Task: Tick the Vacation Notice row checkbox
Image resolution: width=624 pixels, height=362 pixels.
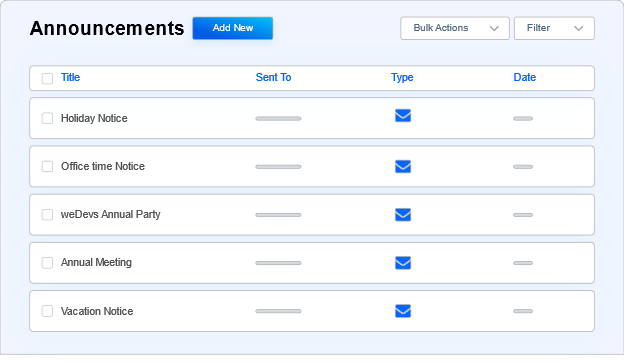Action: (x=47, y=311)
